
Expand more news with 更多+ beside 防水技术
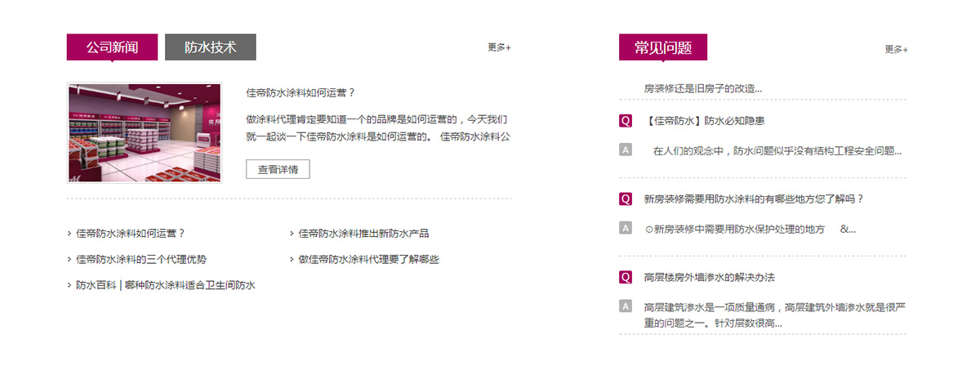[499, 47]
